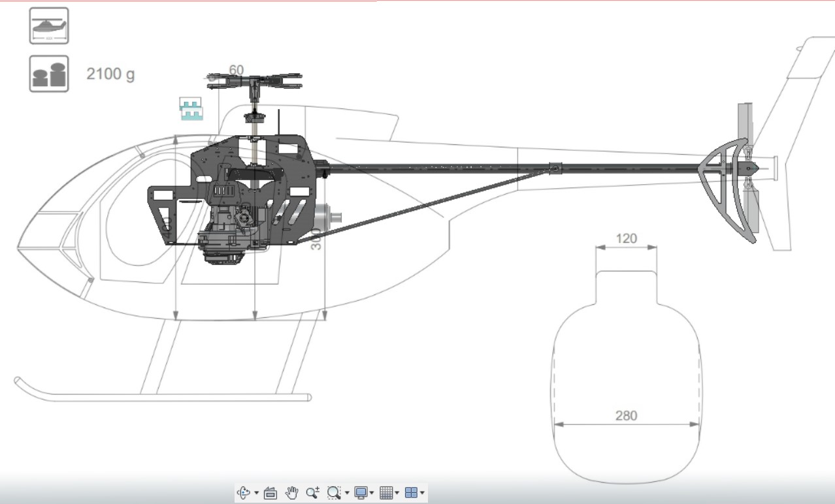This screenshot has height=504, width=835.
Task: Select the zoom window tool
Action: [335, 493]
